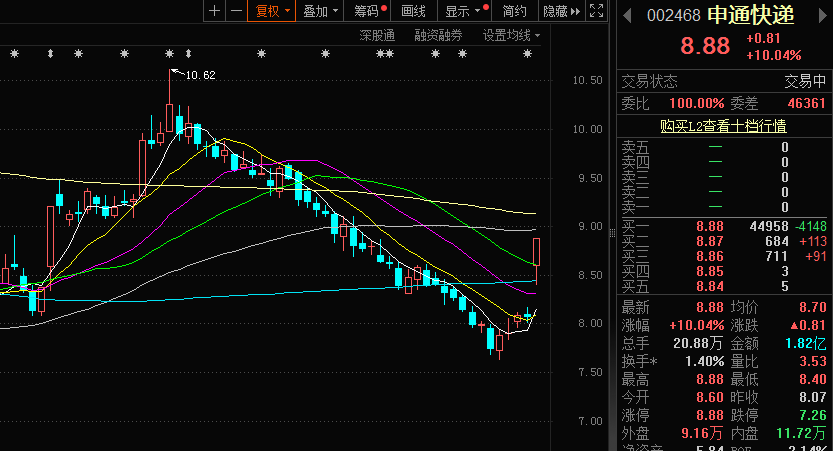Click the event marker above the 10.62 peak candle
Screen dimensions: 833x451
pyautogui.click(x=169, y=54)
